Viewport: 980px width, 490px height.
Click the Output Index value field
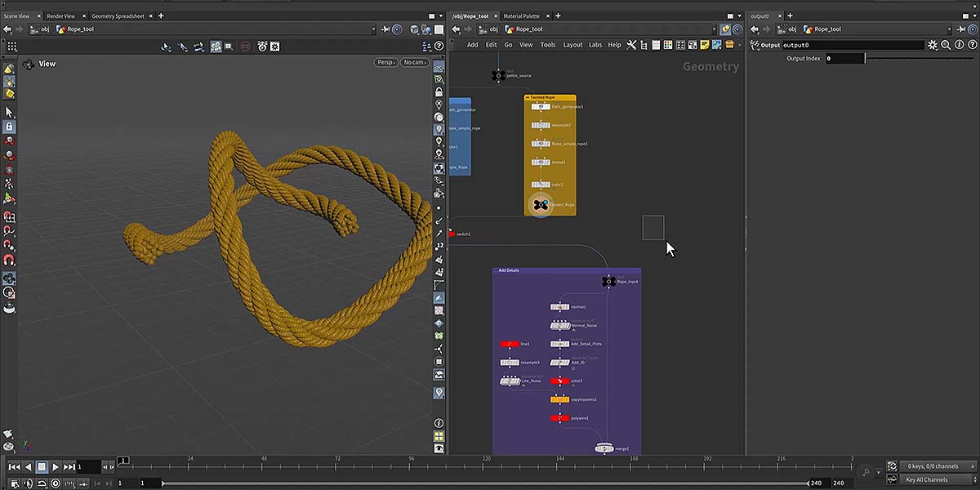844,59
